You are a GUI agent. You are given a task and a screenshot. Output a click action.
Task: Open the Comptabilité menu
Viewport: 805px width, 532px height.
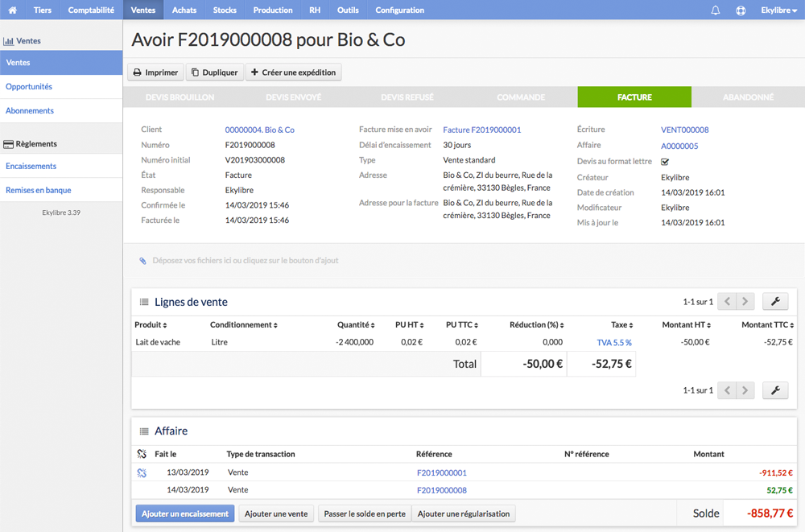[91, 10]
